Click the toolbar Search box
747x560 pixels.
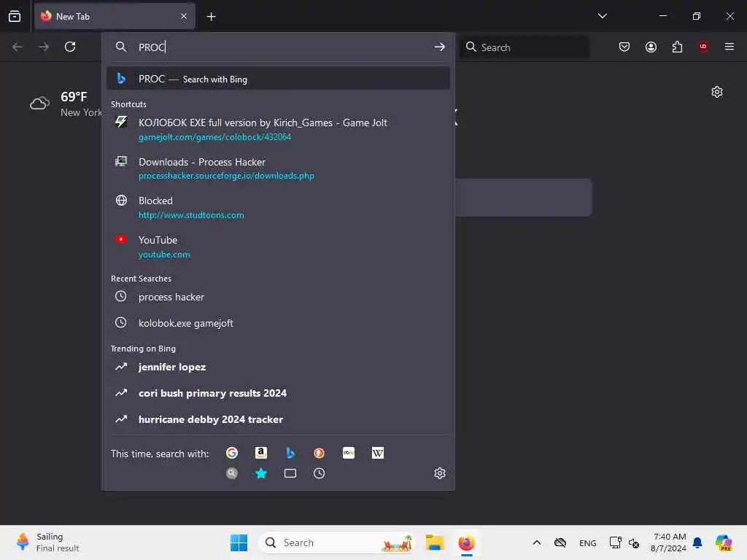[x=524, y=47]
